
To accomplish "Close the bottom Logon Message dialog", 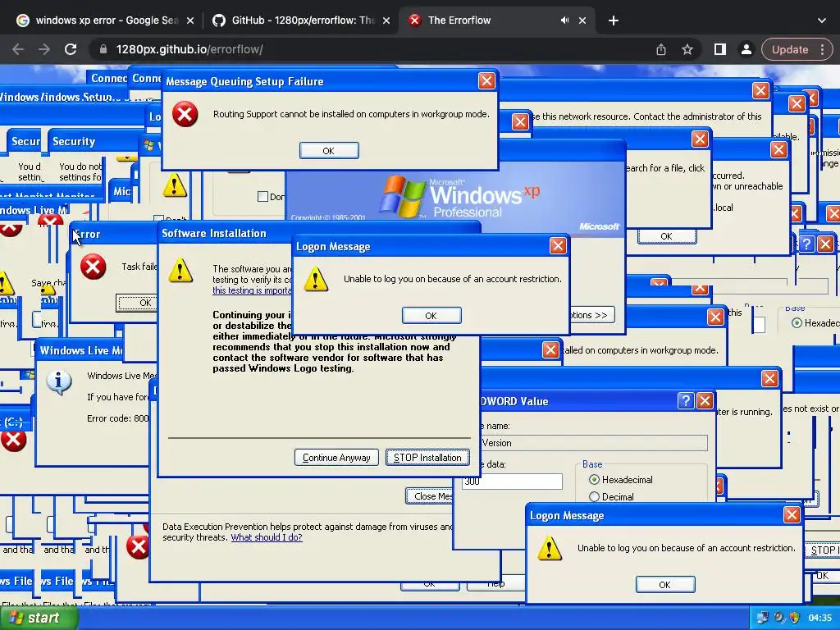I will pyautogui.click(x=792, y=515).
